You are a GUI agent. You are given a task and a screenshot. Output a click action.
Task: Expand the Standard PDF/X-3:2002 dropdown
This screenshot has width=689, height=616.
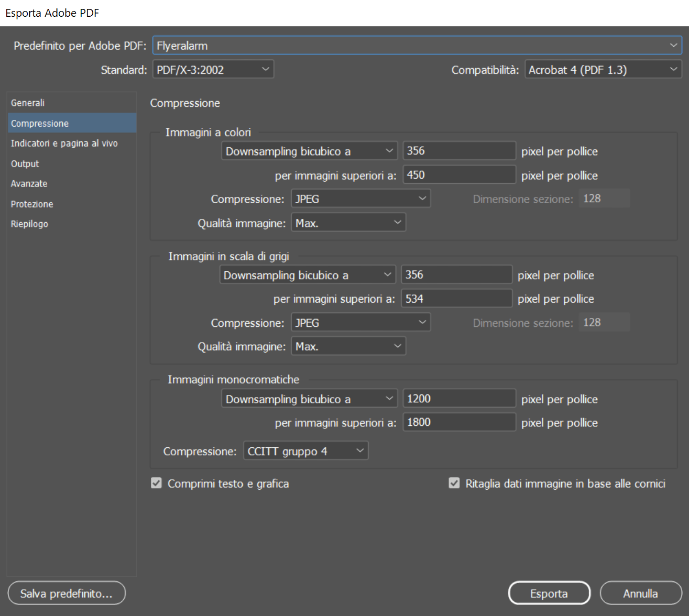(213, 70)
